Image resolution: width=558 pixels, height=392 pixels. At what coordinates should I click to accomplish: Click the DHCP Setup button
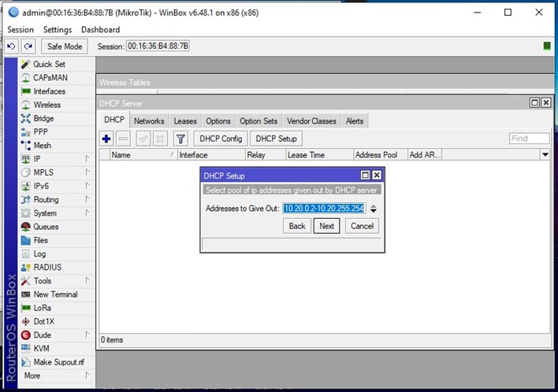coord(276,139)
